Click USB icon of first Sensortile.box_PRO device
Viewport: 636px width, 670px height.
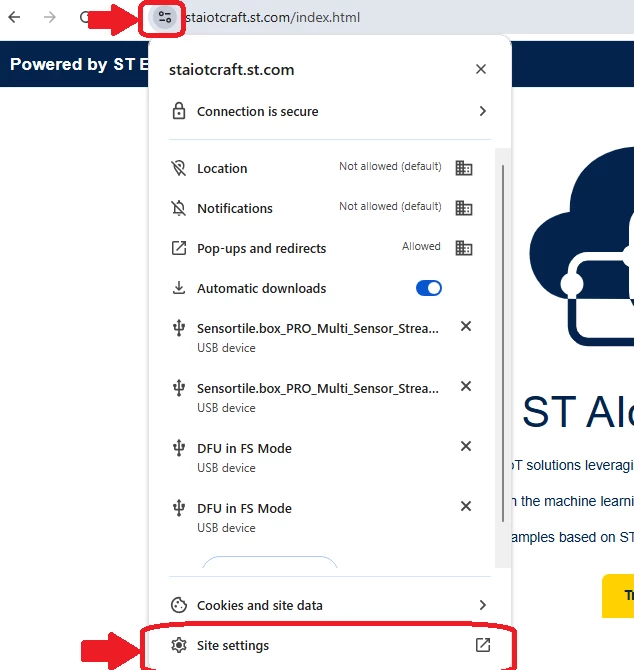point(179,328)
